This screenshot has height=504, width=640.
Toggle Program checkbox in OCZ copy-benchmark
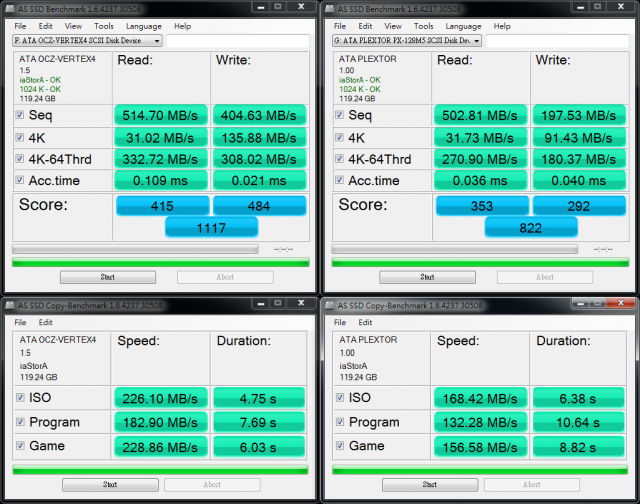20,422
